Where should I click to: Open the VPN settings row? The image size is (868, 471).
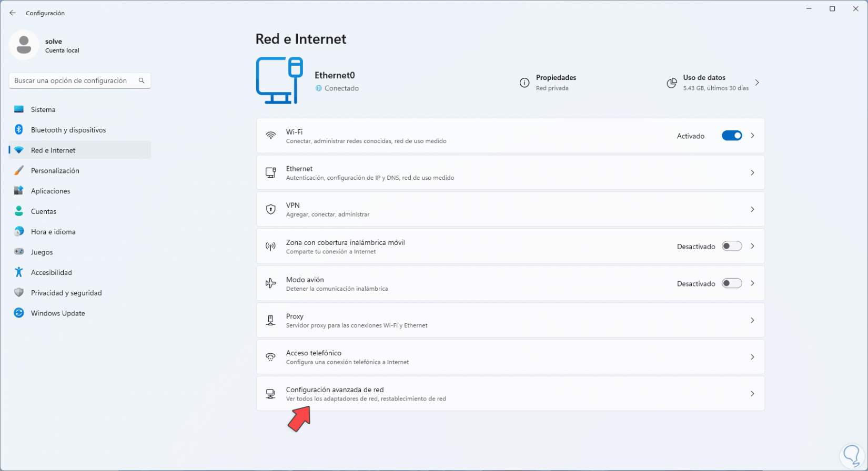pyautogui.click(x=510, y=209)
